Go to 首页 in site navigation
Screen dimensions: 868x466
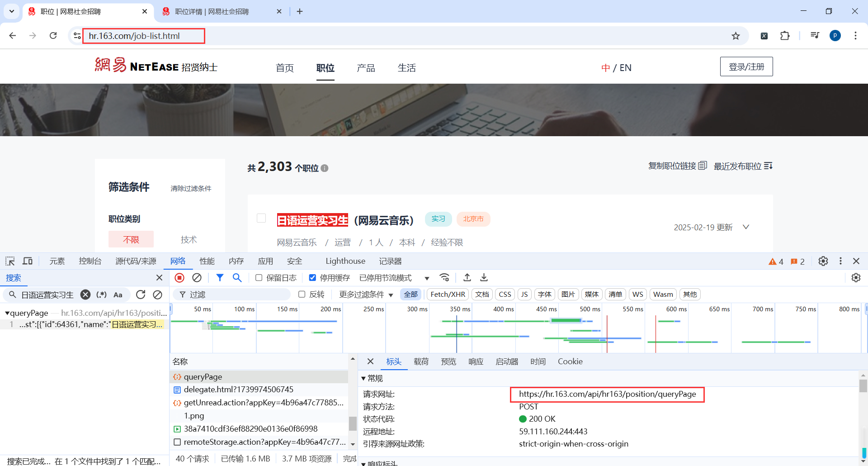click(x=285, y=68)
